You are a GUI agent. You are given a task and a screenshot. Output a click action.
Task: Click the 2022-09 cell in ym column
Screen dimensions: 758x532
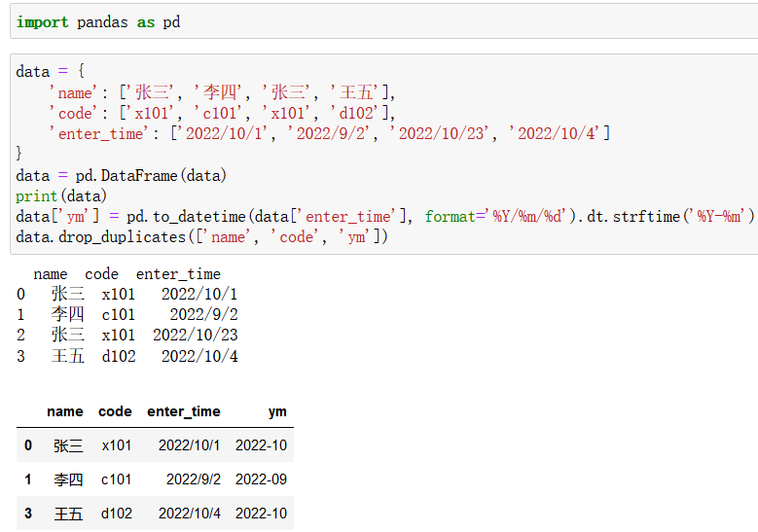(261, 479)
